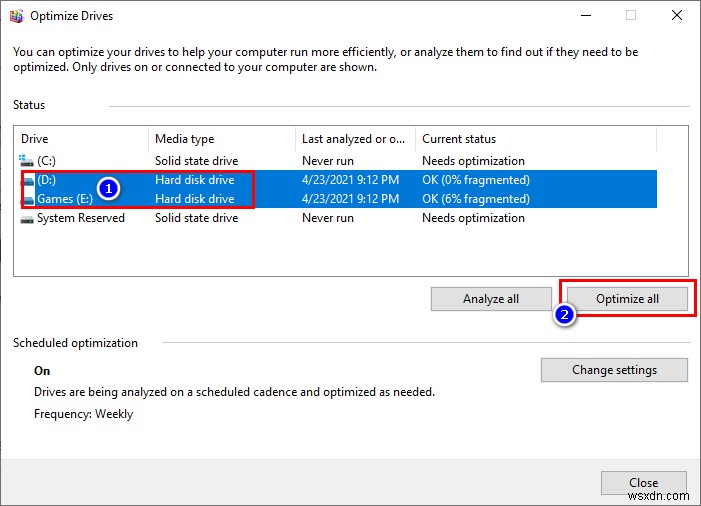The height and width of the screenshot is (506, 701).
Task: Click OK (6% fragmented) status
Action: (476, 199)
